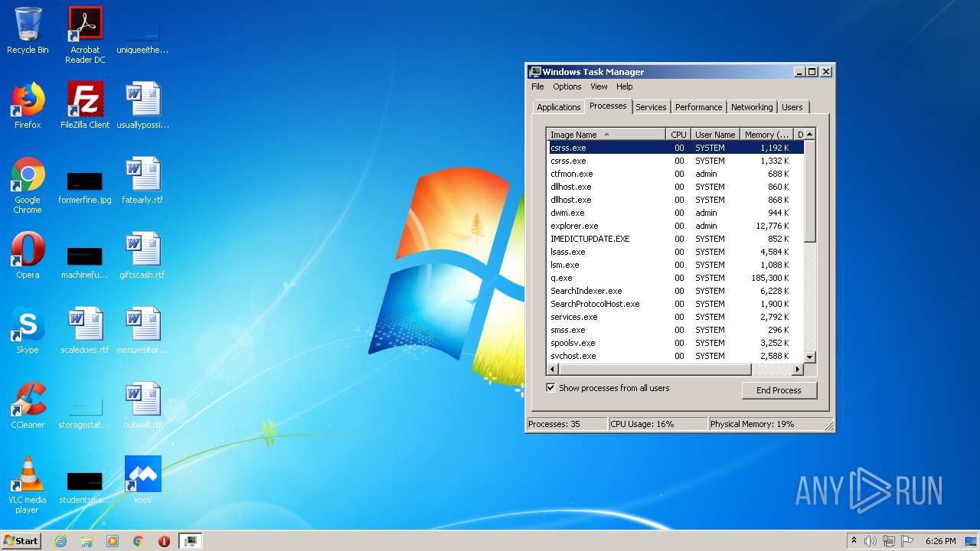Image resolution: width=980 pixels, height=551 pixels.
Task: Switch to the Services tab
Action: [651, 107]
